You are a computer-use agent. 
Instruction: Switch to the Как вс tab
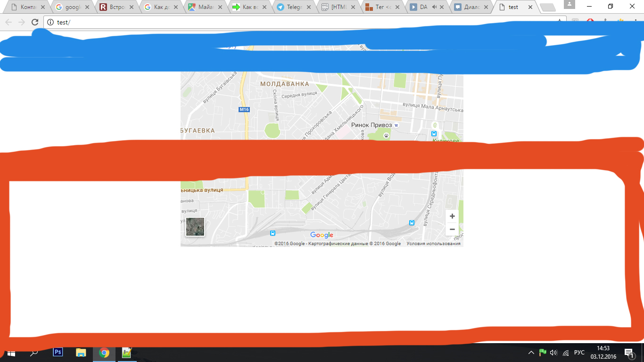(249, 7)
